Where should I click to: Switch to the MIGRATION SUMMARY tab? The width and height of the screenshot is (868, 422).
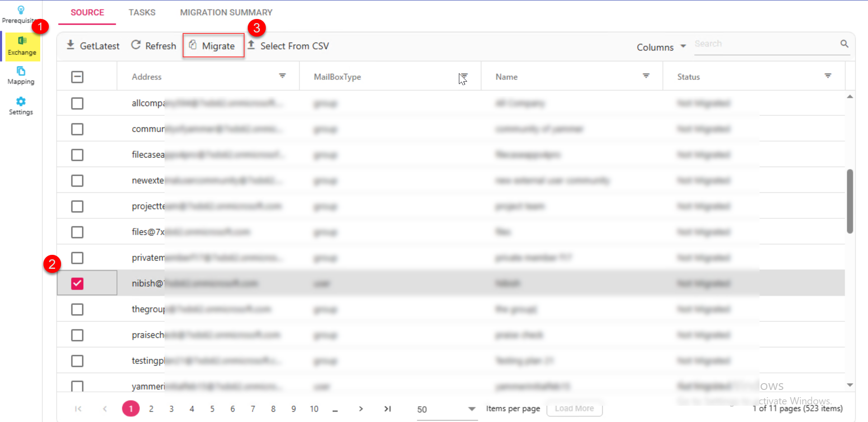[x=226, y=12]
